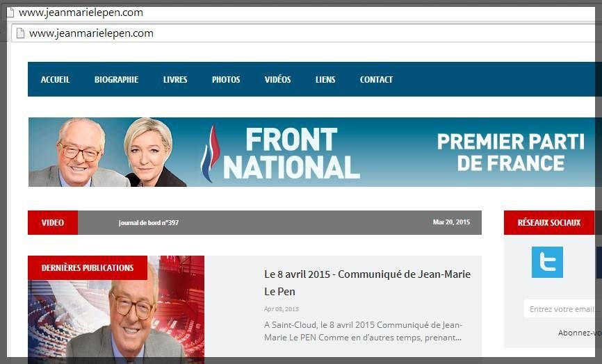
Task: Click the DERNIÈRES PUBLICATIONS red label
Action: click(x=88, y=267)
